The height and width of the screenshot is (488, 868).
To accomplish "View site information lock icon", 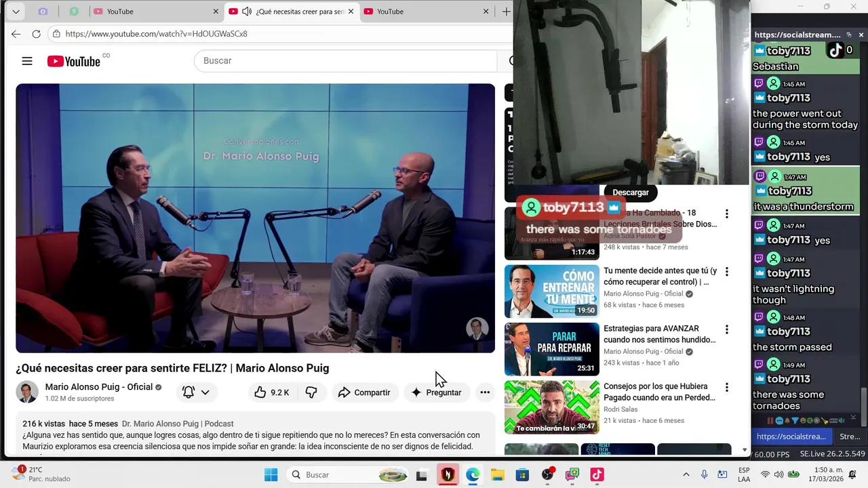I will pyautogui.click(x=56, y=34).
